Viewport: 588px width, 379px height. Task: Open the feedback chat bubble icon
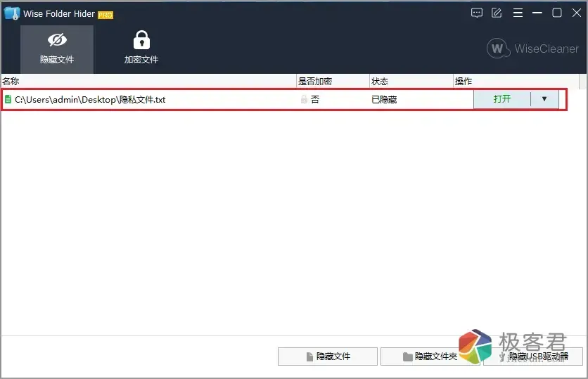pos(477,13)
